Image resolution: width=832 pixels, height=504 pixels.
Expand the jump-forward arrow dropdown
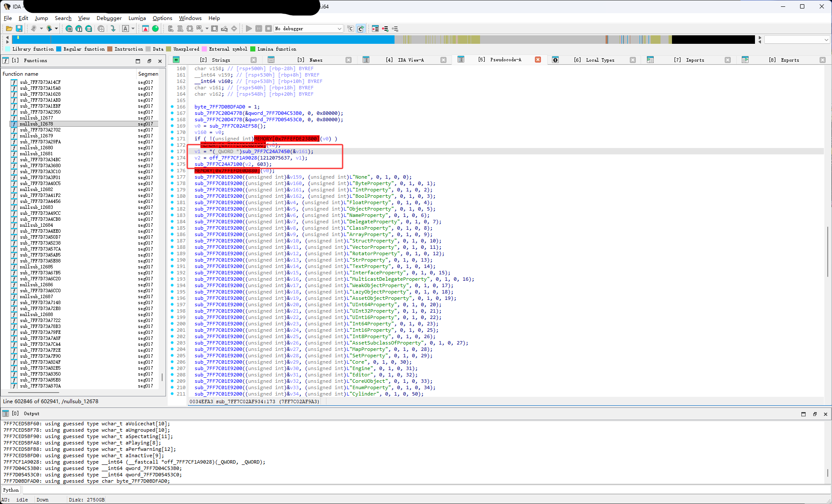(56, 28)
